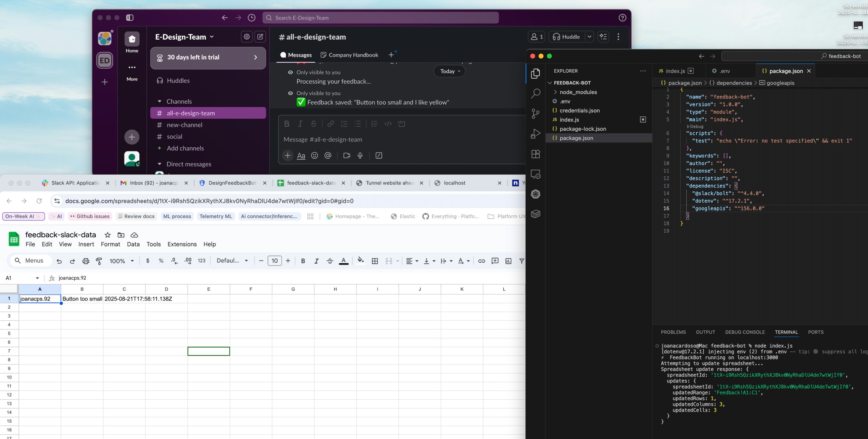Open VS Code Extensions icon
This screenshot has width=868, height=439.
(536, 154)
